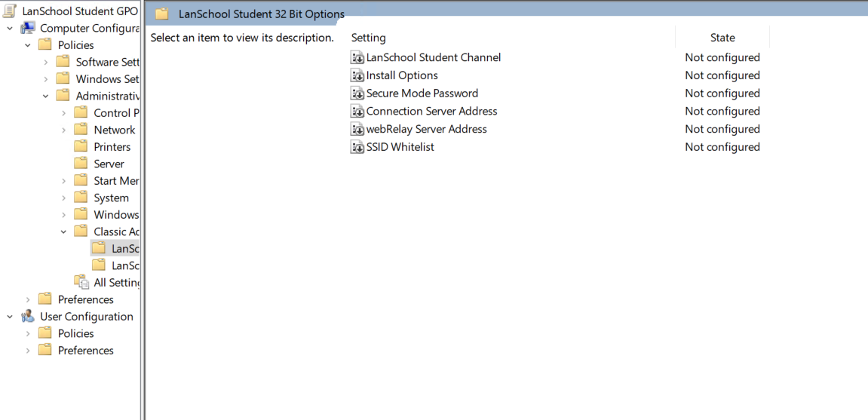868x420 pixels.
Task: Select the Control P tree label
Action: (x=116, y=113)
